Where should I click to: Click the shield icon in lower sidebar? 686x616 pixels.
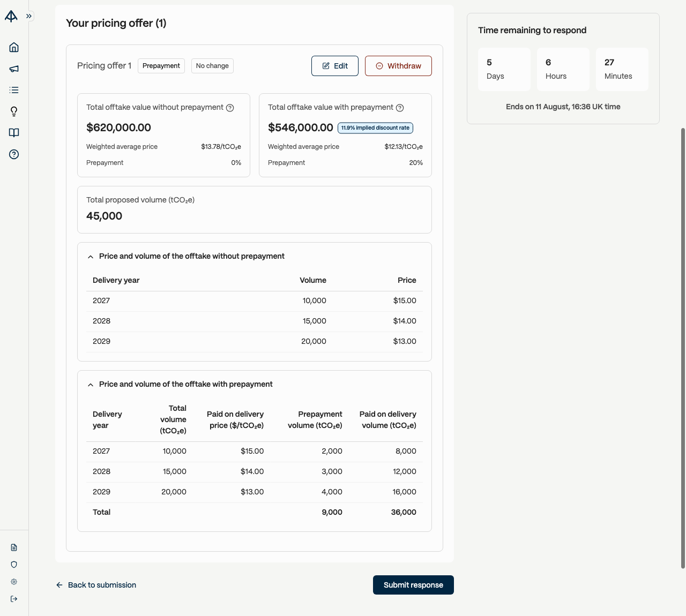pos(14,565)
